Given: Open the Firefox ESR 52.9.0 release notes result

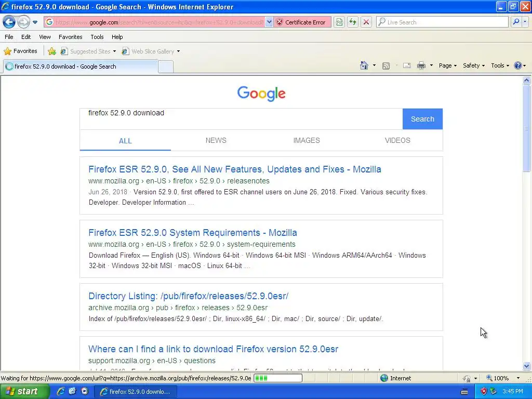Looking at the screenshot, I should click(235, 169).
